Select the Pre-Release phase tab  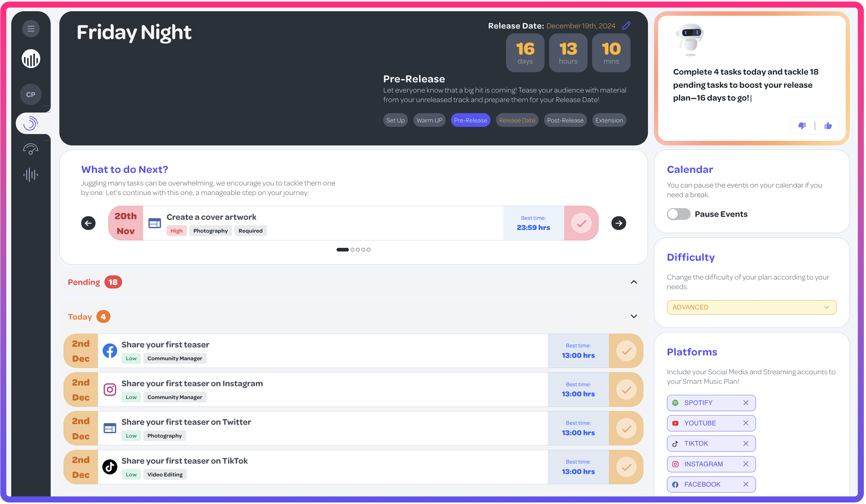coord(470,120)
